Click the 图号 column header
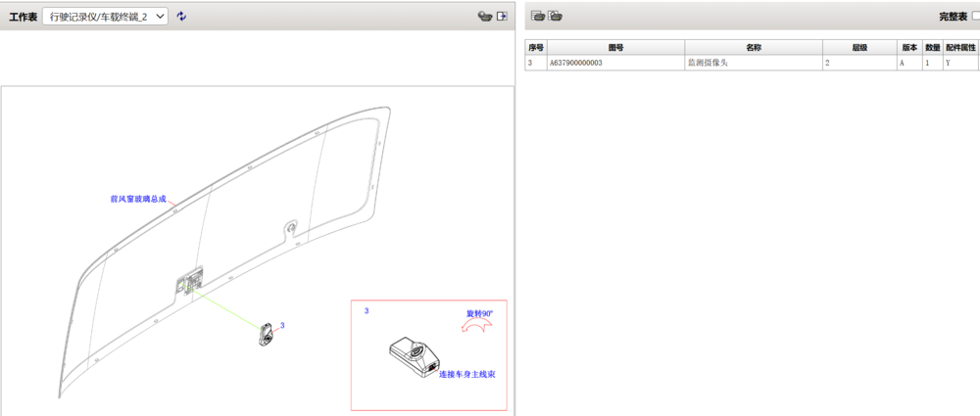 coord(615,47)
